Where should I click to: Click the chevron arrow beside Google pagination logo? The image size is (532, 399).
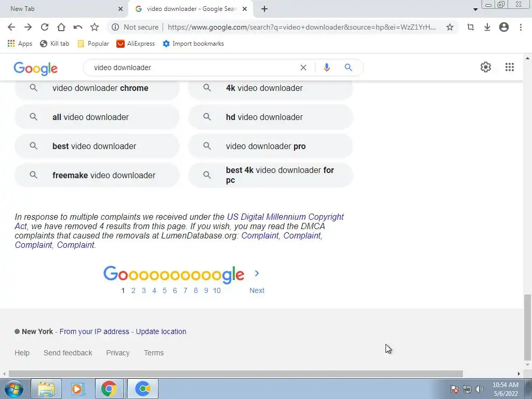(257, 273)
